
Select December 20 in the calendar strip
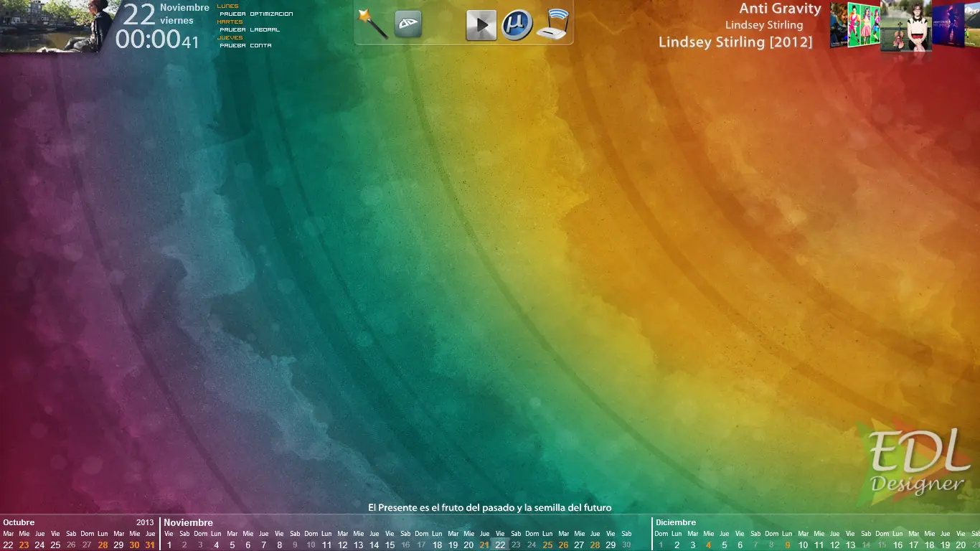point(961,545)
